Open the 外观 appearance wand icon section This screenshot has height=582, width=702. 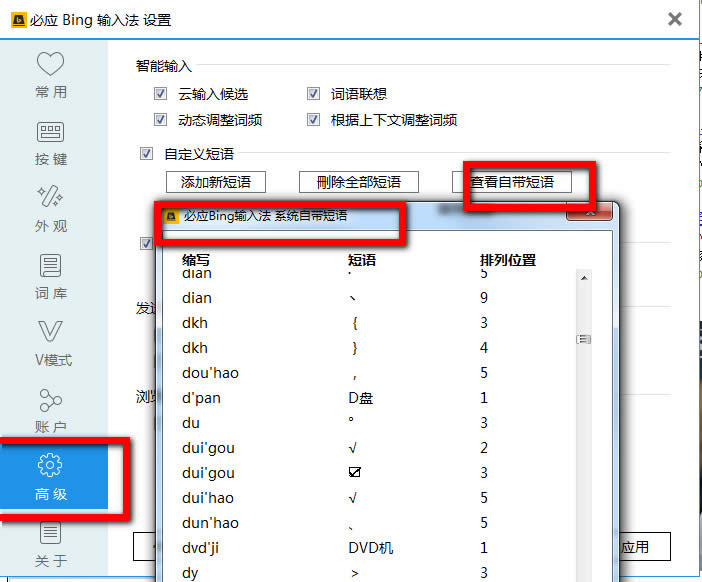tap(51, 209)
